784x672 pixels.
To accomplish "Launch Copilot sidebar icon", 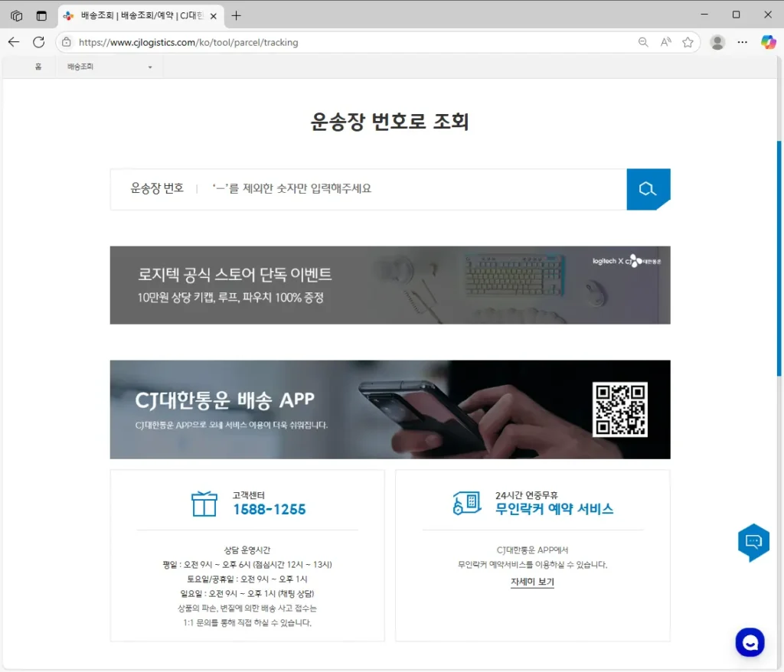I will point(769,42).
